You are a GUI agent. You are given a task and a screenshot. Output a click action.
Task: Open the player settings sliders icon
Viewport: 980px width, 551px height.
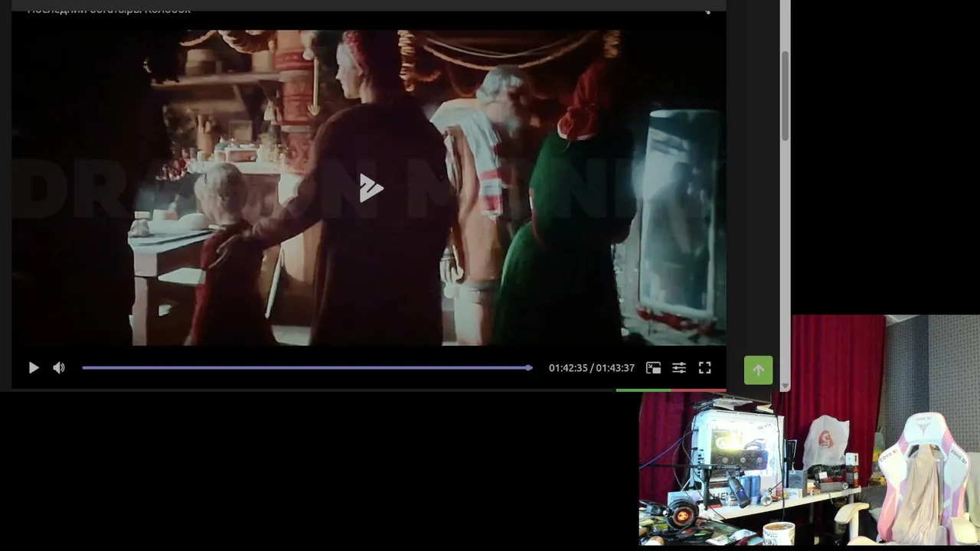(x=679, y=368)
